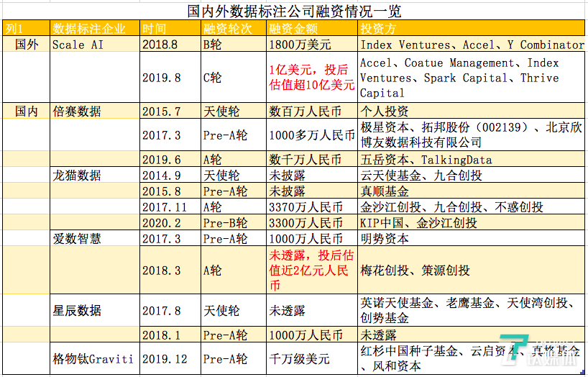The image size is (588, 377).
Task: Select the date cell 2015.8
Action: [170, 191]
